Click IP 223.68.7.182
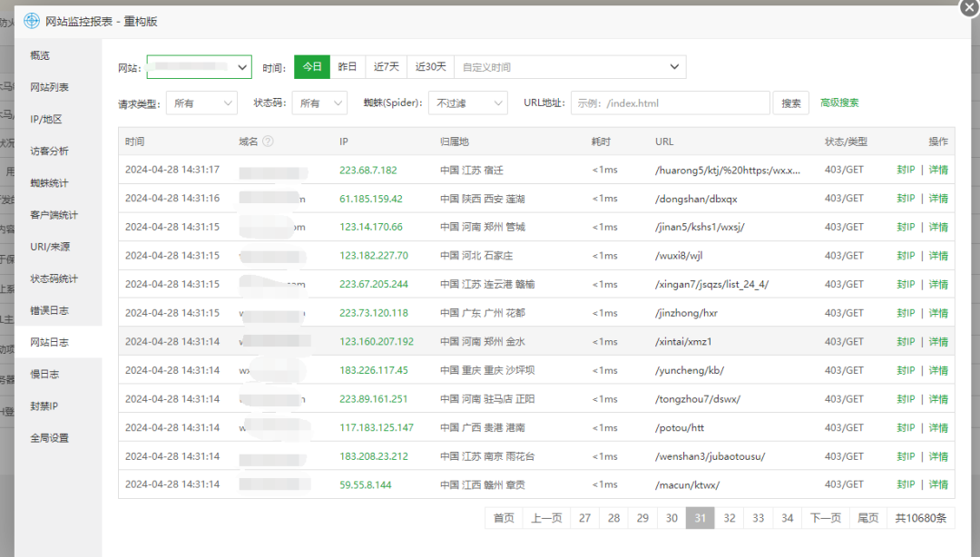The width and height of the screenshot is (980, 557). [368, 170]
